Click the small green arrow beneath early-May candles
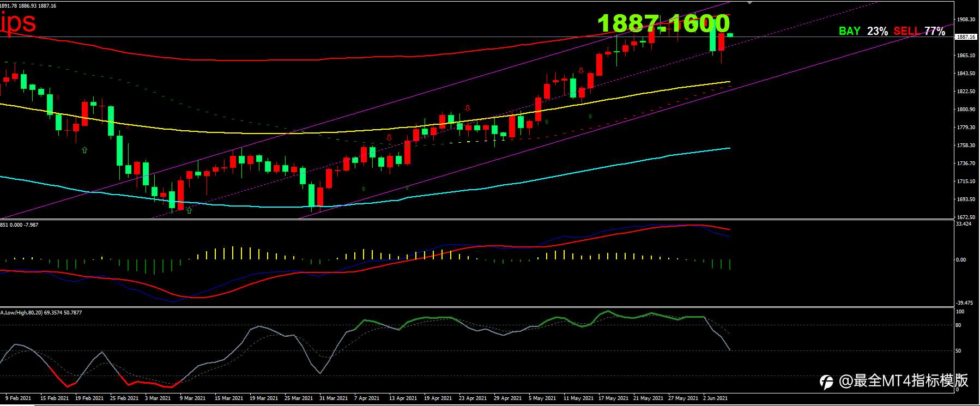 pyautogui.click(x=546, y=122)
